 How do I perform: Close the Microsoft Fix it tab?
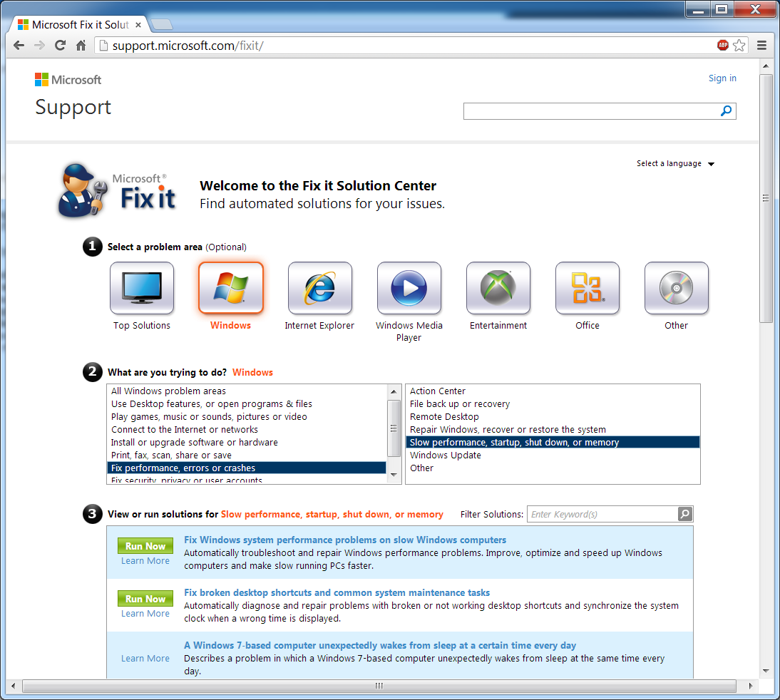click(138, 25)
